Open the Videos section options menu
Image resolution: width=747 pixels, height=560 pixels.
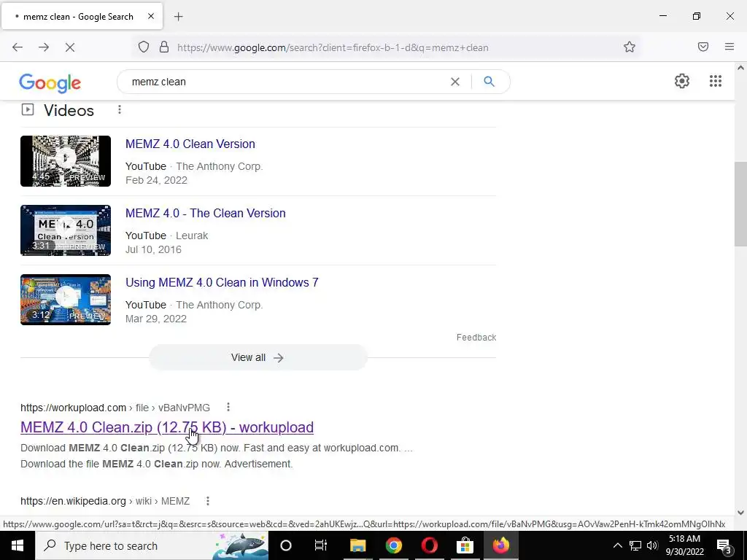pyautogui.click(x=120, y=110)
